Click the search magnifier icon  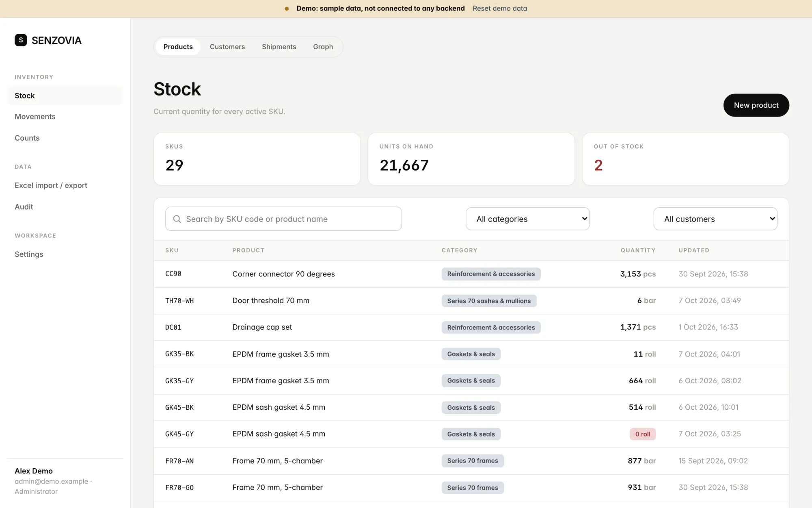click(x=177, y=219)
